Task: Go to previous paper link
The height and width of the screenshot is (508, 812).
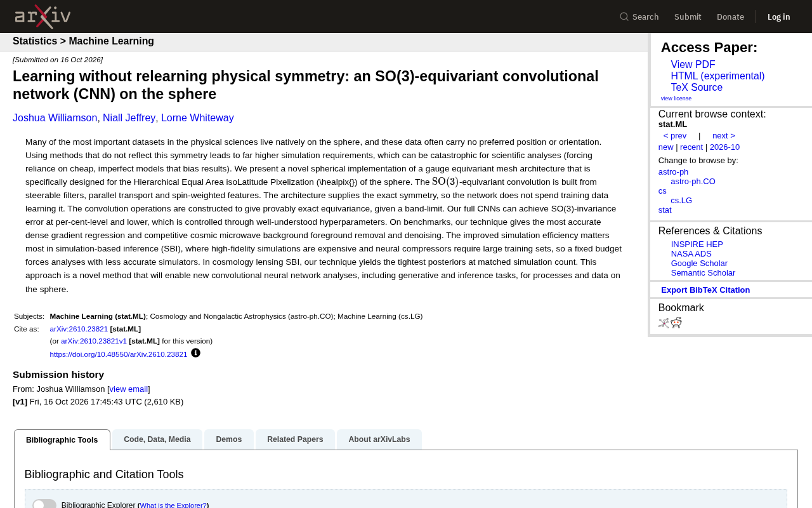Action: pyautogui.click(x=675, y=136)
